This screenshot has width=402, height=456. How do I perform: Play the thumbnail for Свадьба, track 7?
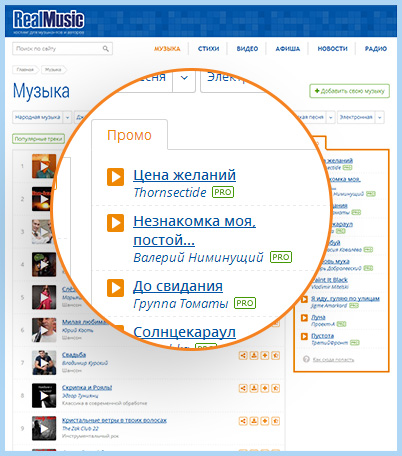point(44,363)
